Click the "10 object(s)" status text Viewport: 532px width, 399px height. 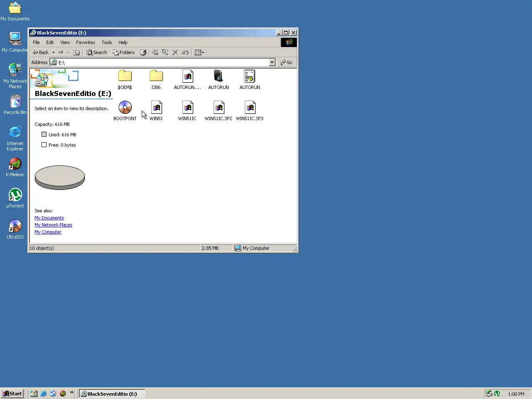[42, 248]
